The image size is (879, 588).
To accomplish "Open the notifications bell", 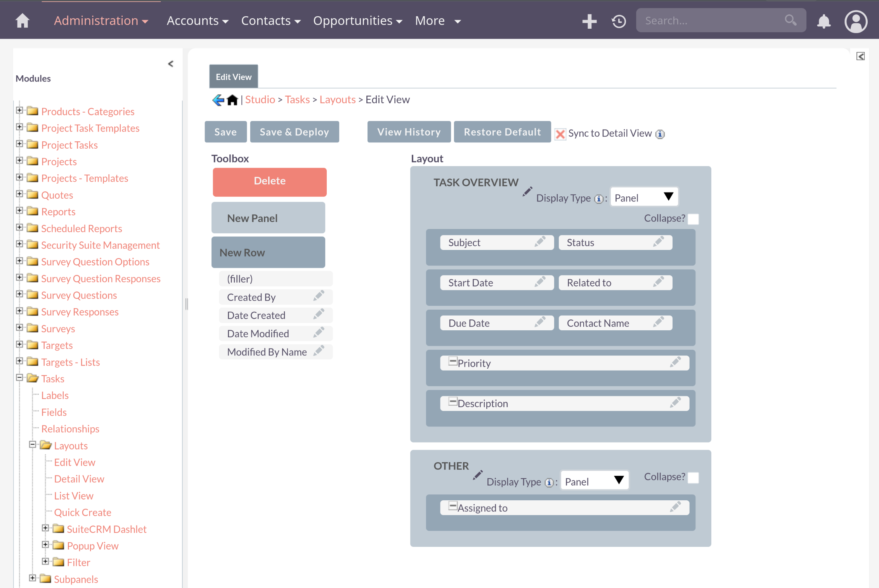I will pyautogui.click(x=824, y=21).
